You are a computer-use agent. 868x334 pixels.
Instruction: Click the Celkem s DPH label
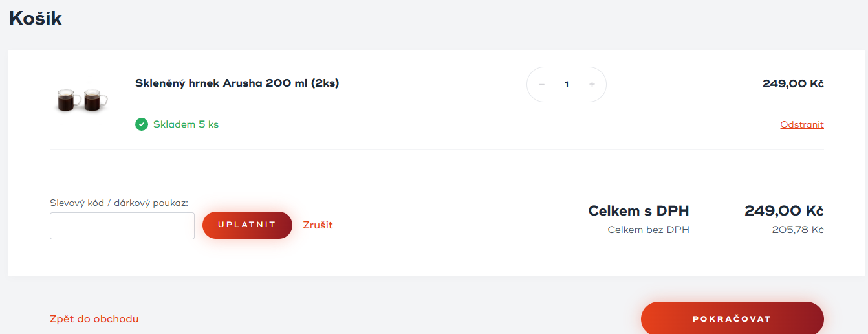638,211
